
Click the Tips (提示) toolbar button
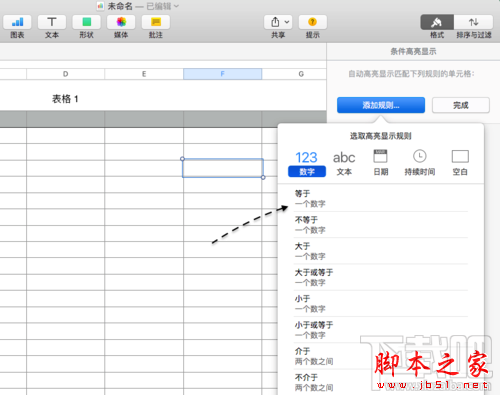coord(313,22)
